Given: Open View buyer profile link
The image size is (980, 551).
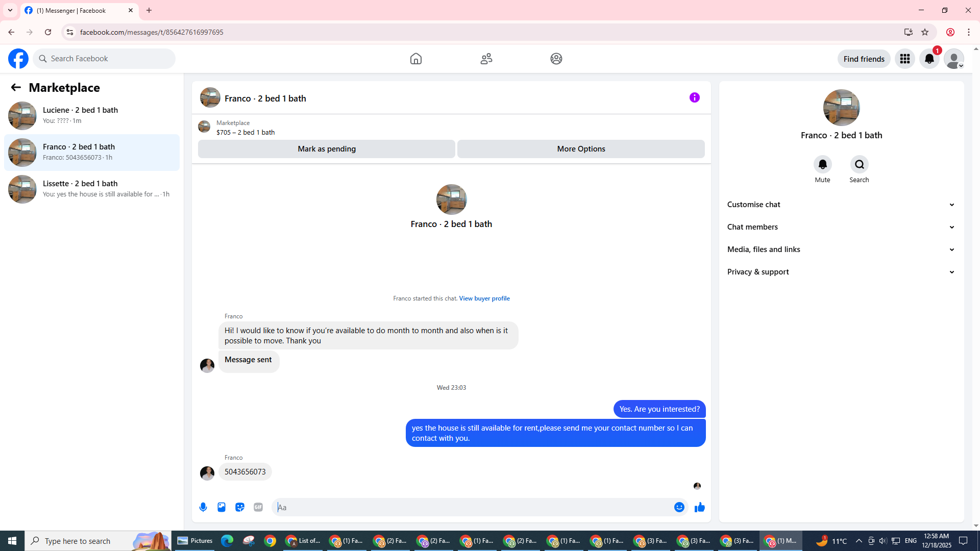Looking at the screenshot, I should point(484,298).
